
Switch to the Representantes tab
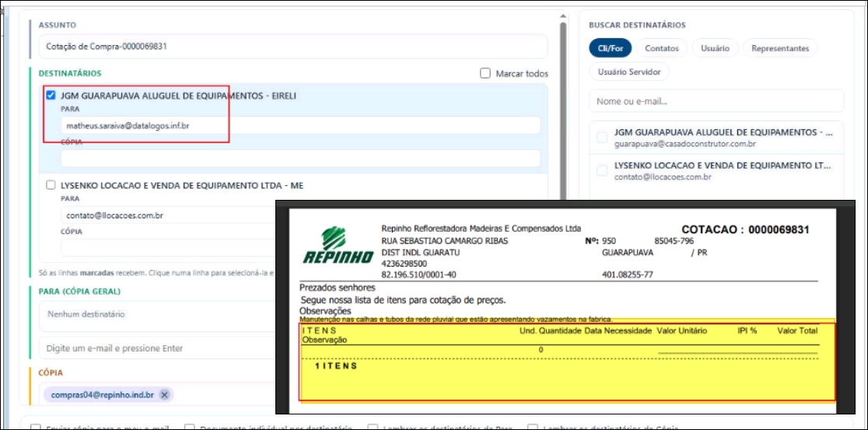tap(780, 48)
